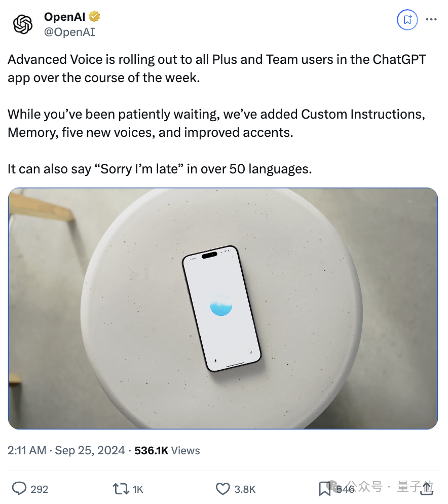Image resolution: width=448 pixels, height=504 pixels.
Task: Click the @OpenAI handle
Action: [69, 32]
